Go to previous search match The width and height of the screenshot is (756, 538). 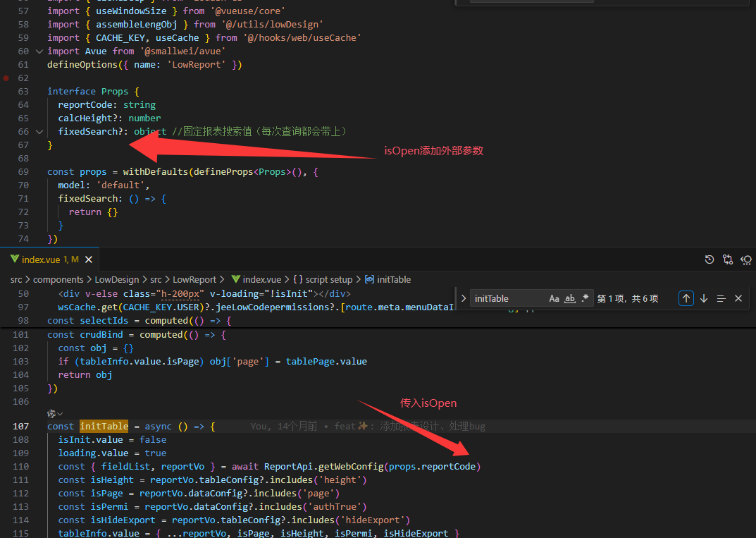(686, 298)
